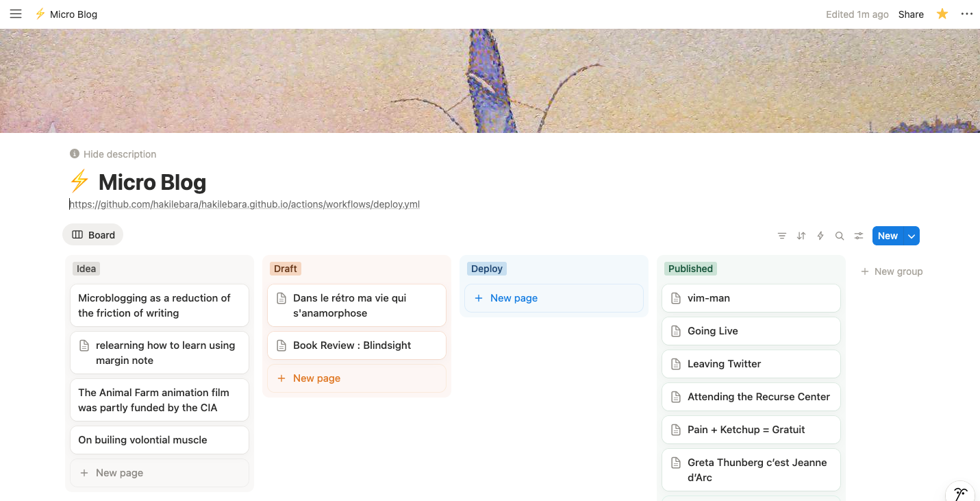This screenshot has height=501, width=980.
Task: Click the sort arrows icon
Action: click(801, 236)
